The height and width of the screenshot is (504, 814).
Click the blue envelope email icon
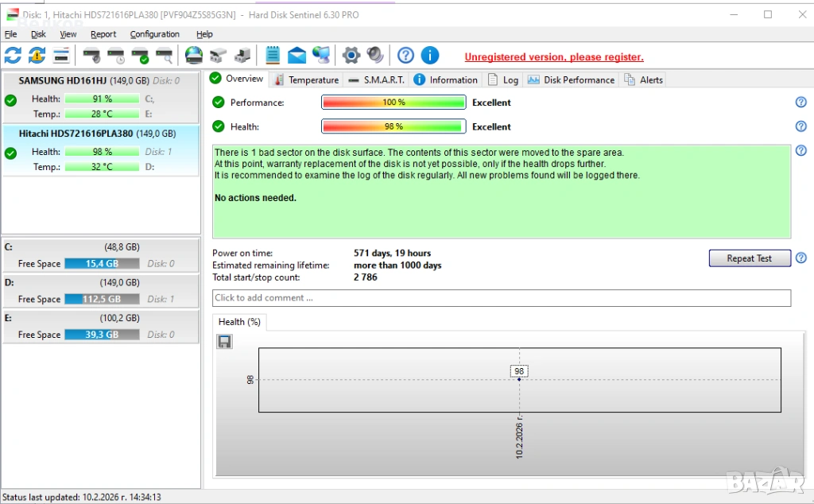(297, 55)
